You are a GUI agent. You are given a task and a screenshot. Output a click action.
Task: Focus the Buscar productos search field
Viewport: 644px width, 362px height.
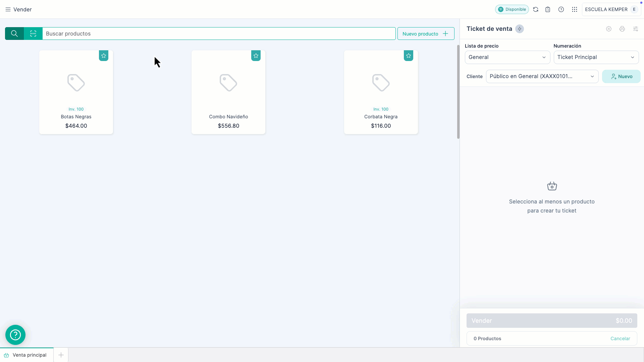pyautogui.click(x=219, y=34)
